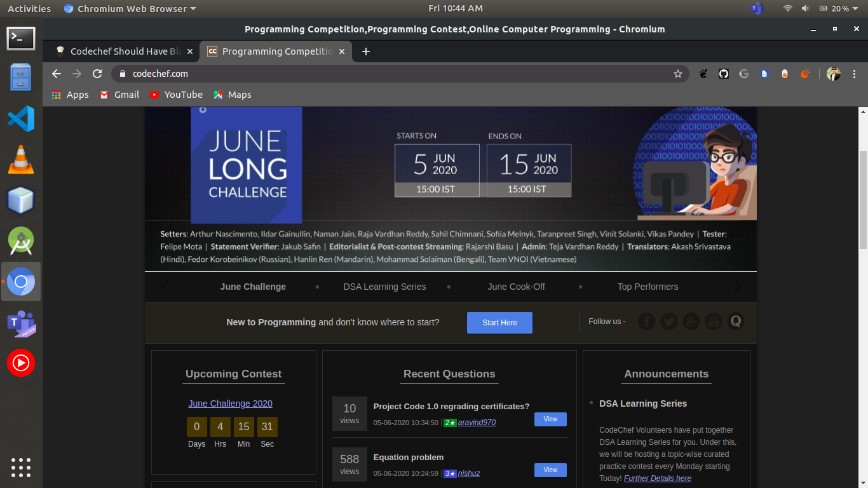Screen dimensions: 868x488
Task: View site security lock information
Action: coord(123,74)
